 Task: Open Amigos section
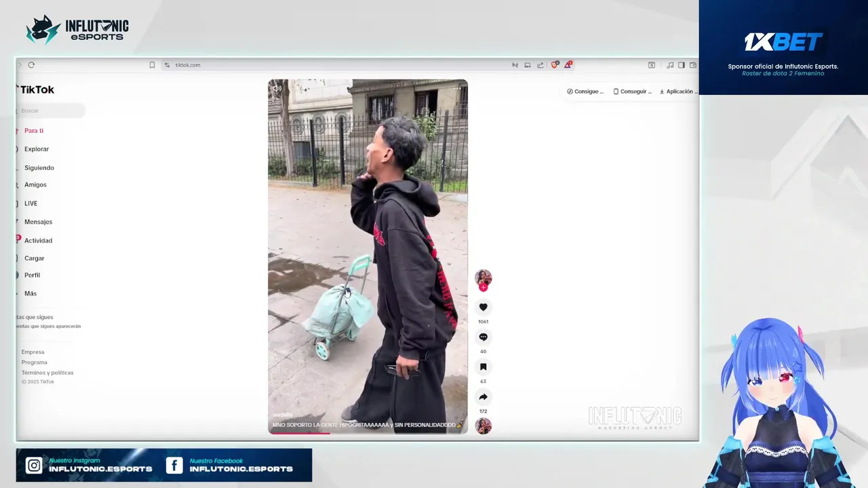click(x=35, y=185)
